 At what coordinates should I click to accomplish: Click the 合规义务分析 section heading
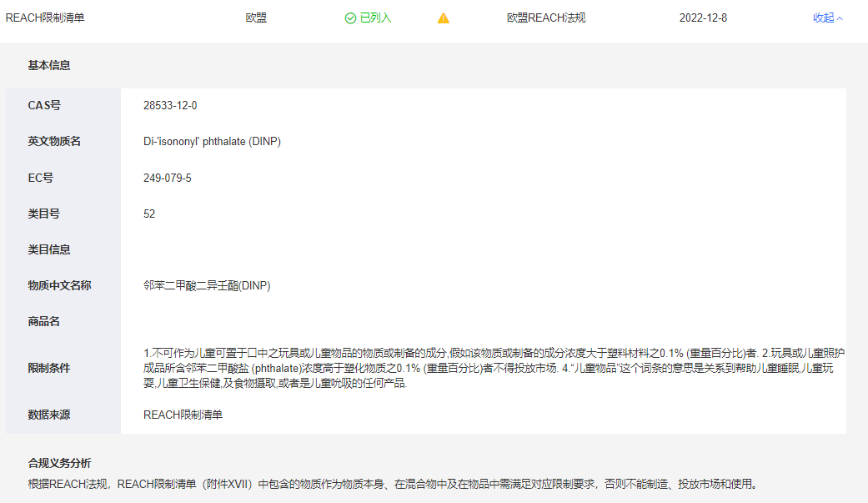60,463
